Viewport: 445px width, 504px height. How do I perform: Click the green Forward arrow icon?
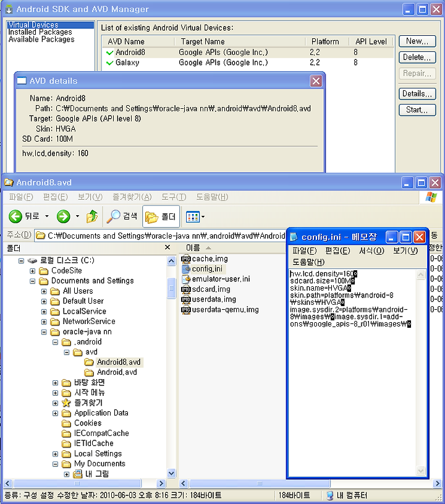(63, 216)
